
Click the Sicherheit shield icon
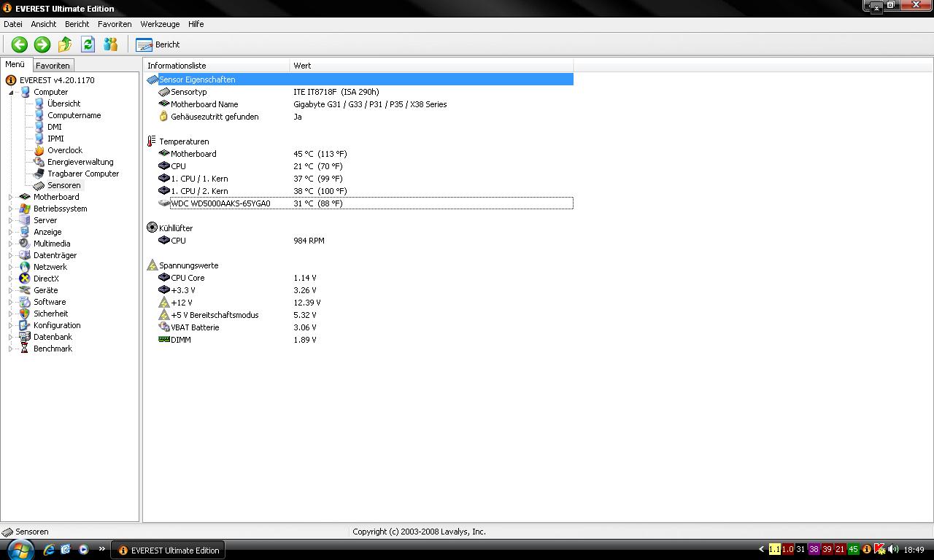click(25, 314)
